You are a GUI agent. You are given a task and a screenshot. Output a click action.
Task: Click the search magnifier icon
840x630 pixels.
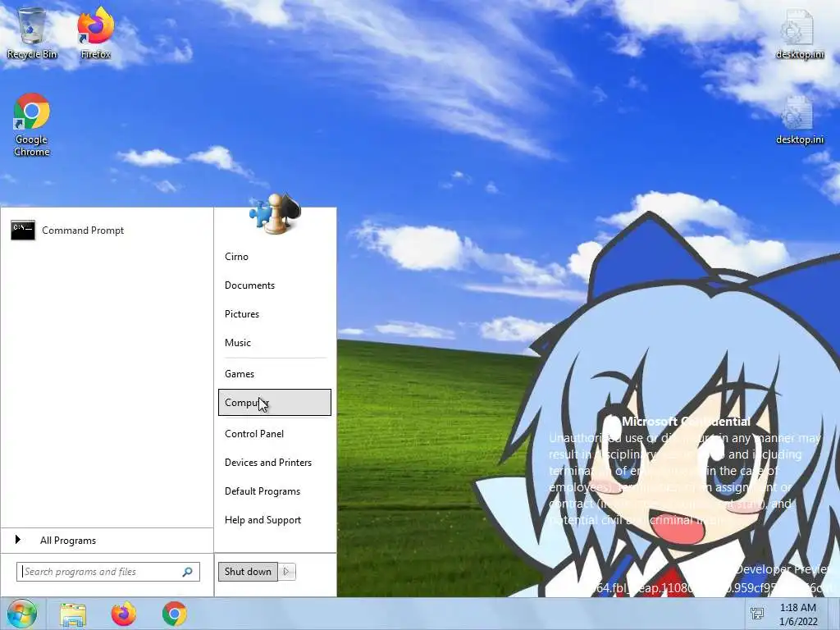[188, 572]
